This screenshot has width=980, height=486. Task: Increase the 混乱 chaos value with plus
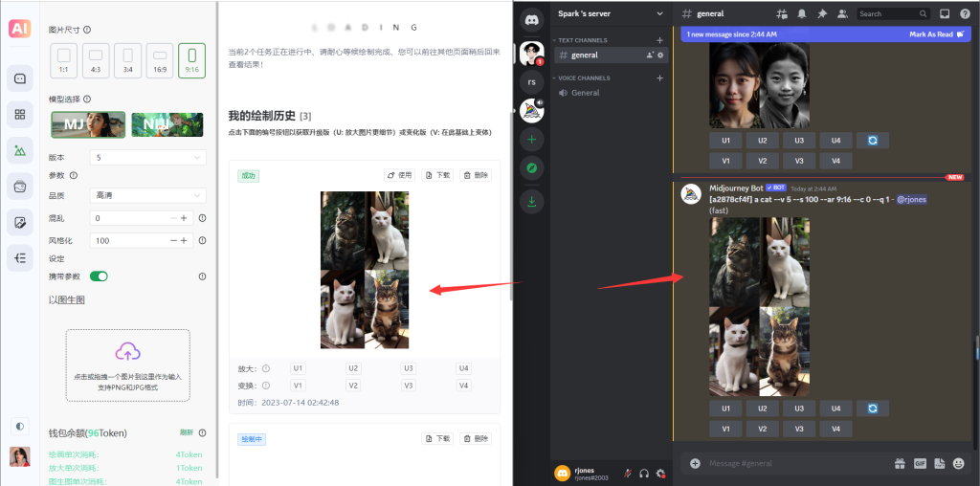click(183, 218)
